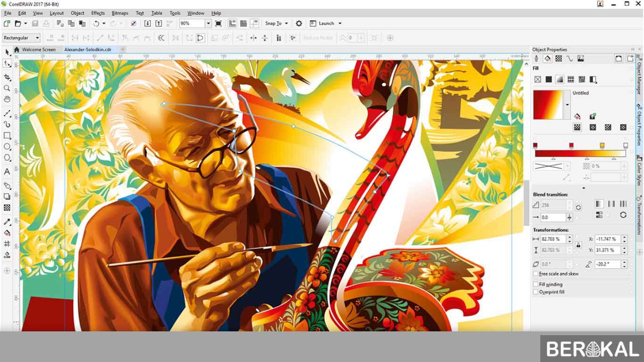Select the Rectangle tool
Image resolution: width=644 pixels, height=362 pixels.
(7, 136)
